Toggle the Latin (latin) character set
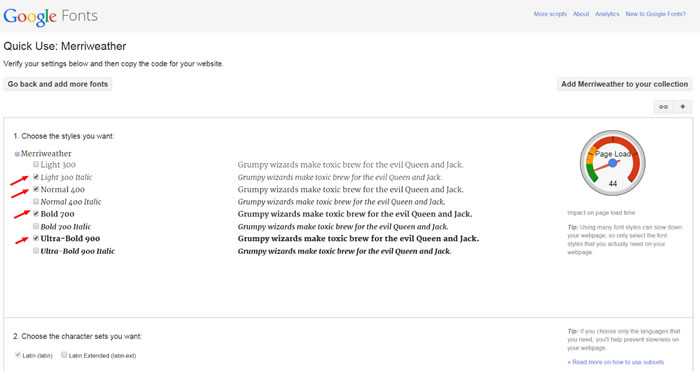This screenshot has width=700, height=371. [x=18, y=355]
